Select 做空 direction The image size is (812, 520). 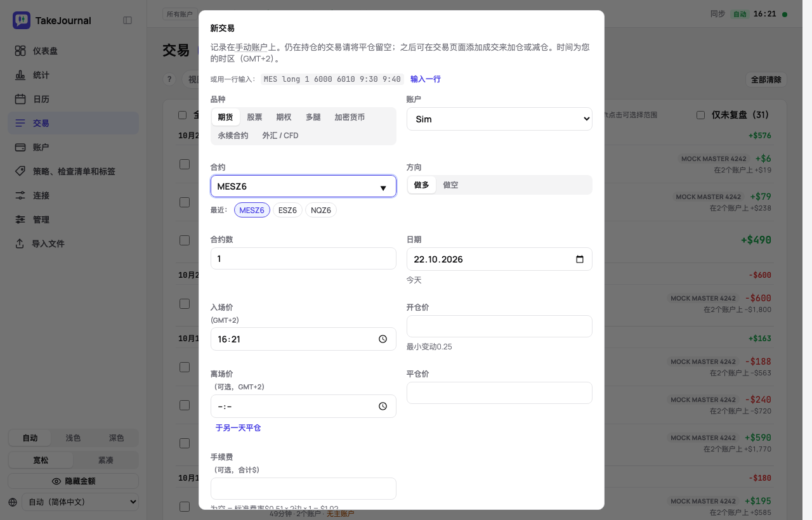click(x=450, y=185)
